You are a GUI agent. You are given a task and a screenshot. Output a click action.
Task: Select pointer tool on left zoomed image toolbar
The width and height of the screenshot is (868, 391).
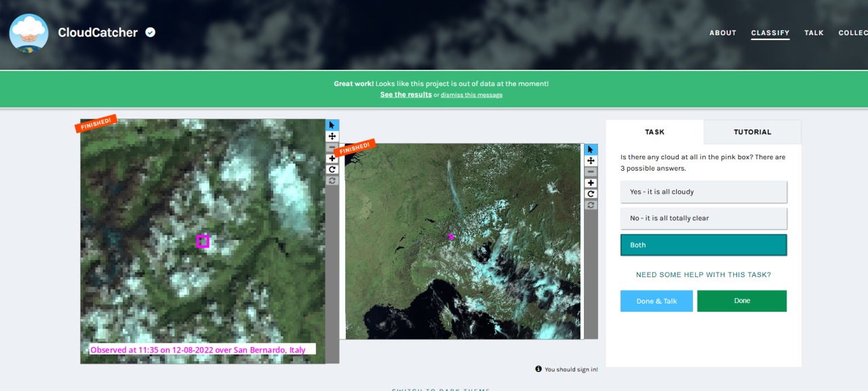point(332,125)
